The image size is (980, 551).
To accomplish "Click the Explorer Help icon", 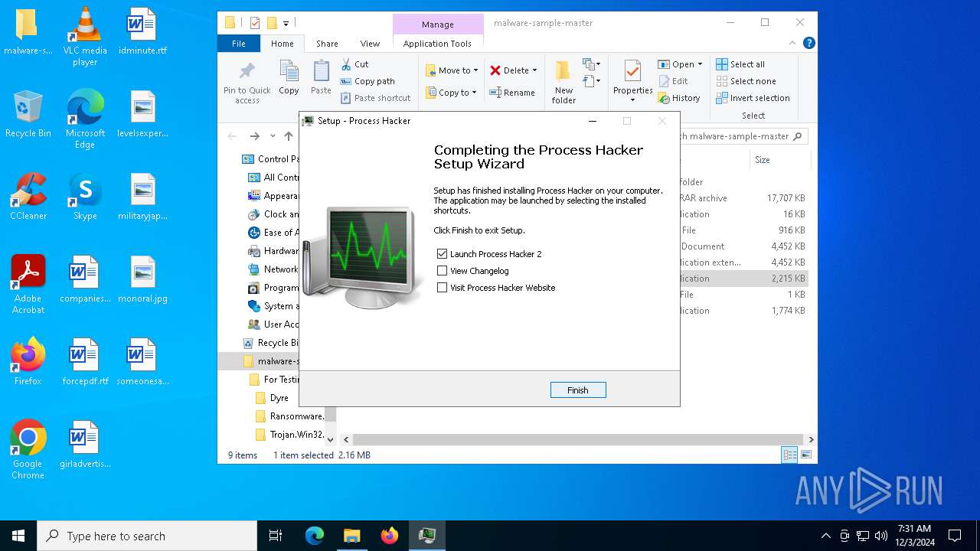I will point(808,44).
